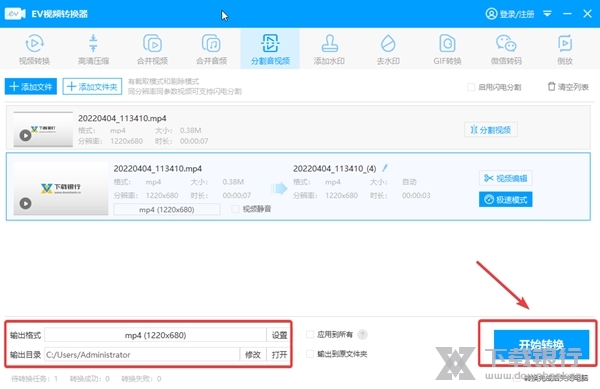This screenshot has height=389, width=600.
Task: Open the 微信转码 WeChat transcode tool
Action: 506,49
